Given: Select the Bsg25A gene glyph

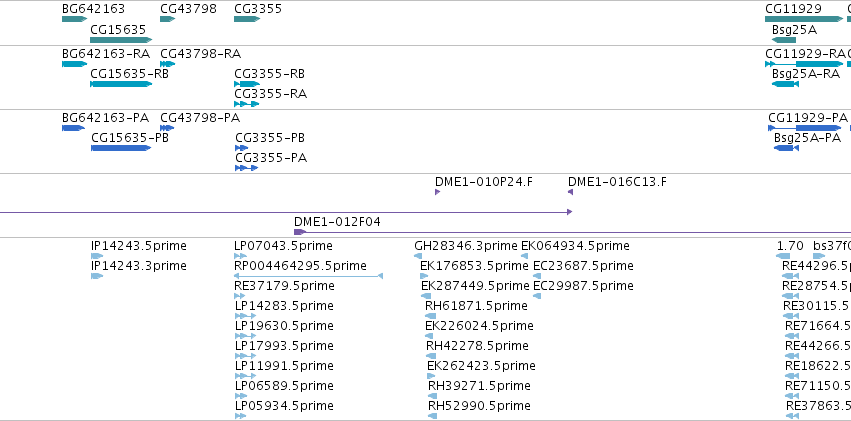Looking at the screenshot, I should (784, 40).
